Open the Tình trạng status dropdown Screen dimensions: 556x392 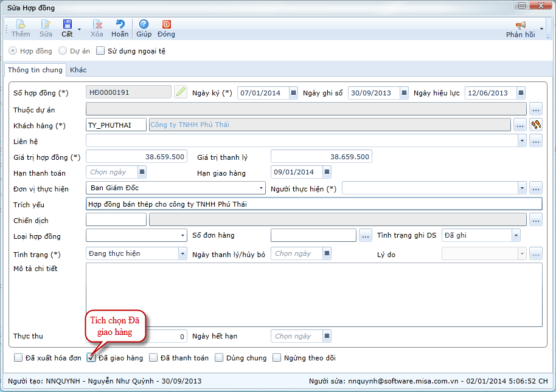[x=182, y=253]
